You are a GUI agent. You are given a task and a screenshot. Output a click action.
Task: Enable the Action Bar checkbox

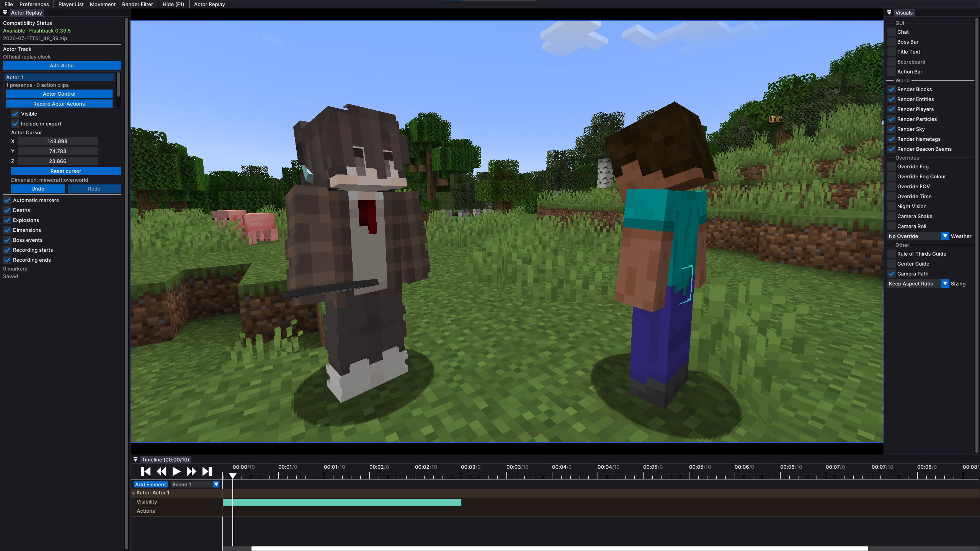click(892, 72)
